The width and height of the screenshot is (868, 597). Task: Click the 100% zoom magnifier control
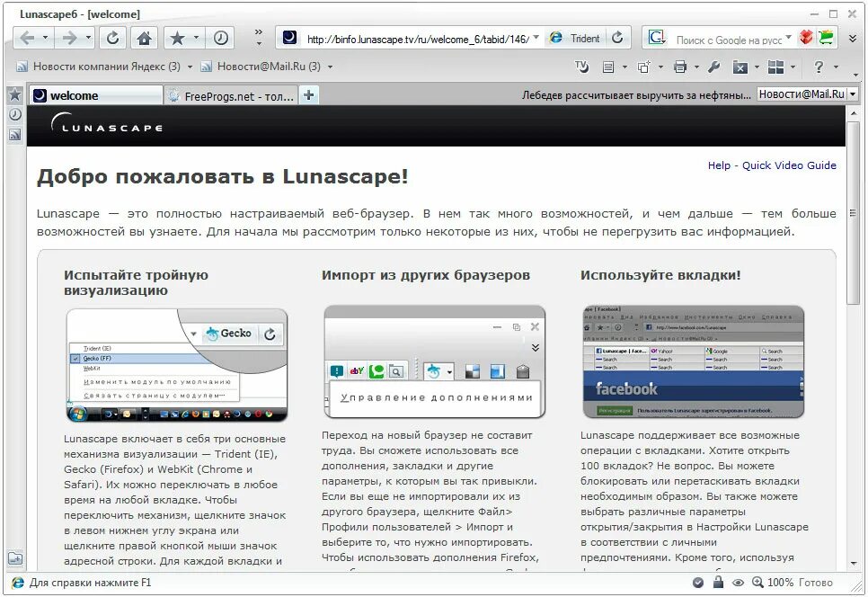tap(772, 583)
